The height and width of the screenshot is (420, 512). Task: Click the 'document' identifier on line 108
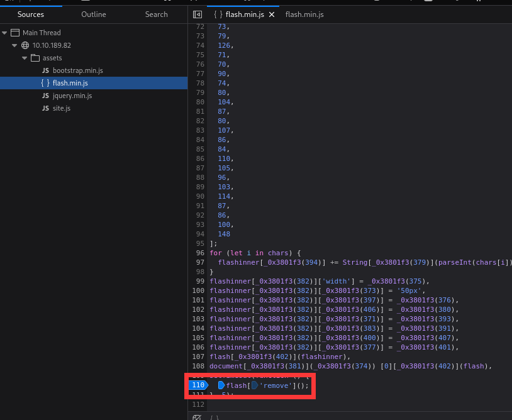(226, 366)
